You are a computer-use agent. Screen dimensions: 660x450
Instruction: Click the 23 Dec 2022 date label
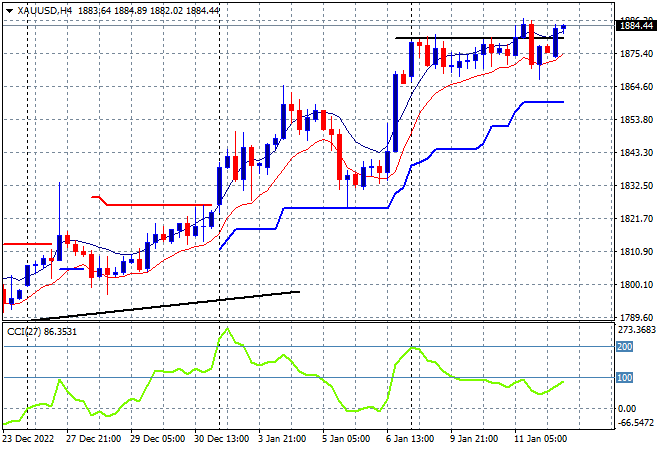[x=28, y=439]
